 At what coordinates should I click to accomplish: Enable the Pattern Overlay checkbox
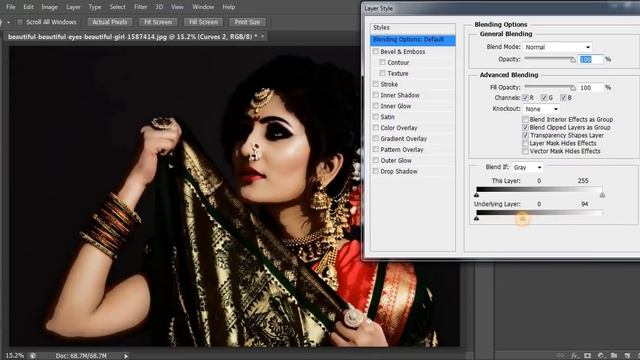click(376, 149)
